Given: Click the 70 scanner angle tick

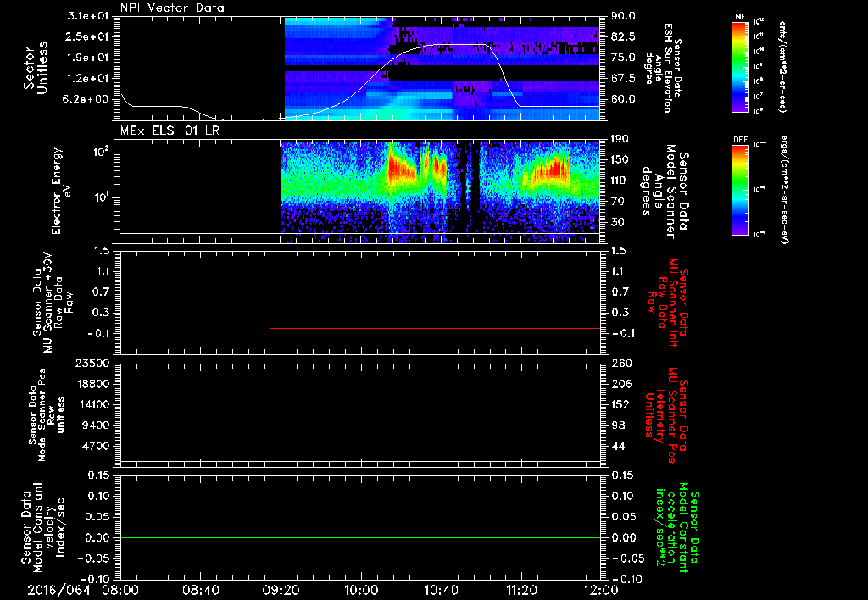Looking at the screenshot, I should click(618, 202).
